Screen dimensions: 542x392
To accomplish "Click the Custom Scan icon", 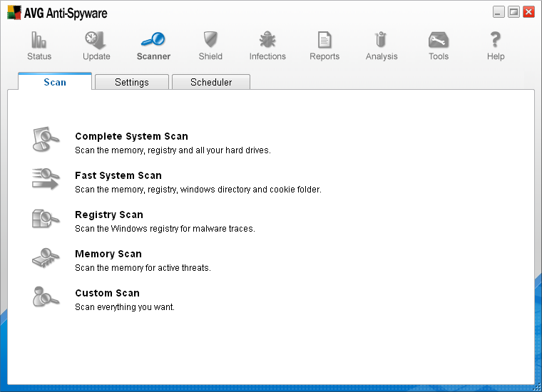I will click(x=45, y=296).
